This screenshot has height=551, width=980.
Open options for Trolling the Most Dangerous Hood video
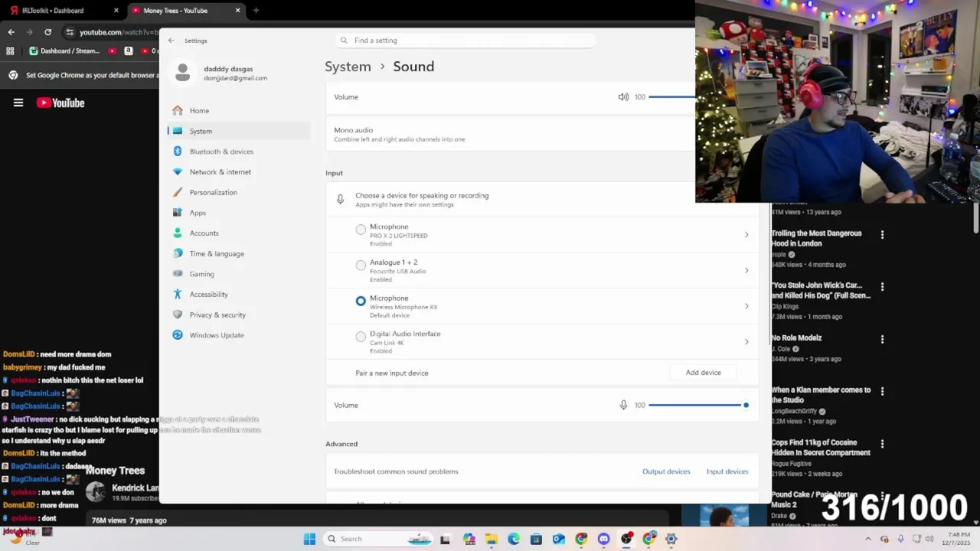pos(882,235)
